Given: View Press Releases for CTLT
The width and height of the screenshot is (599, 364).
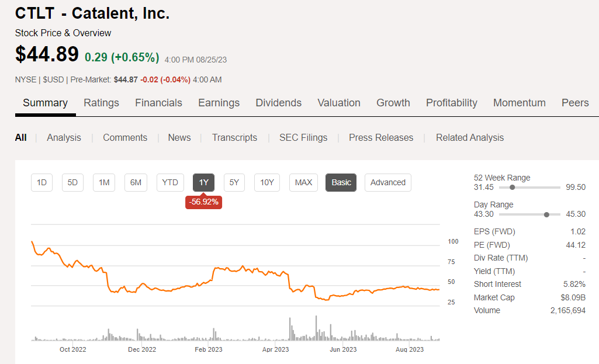Looking at the screenshot, I should [x=380, y=137].
